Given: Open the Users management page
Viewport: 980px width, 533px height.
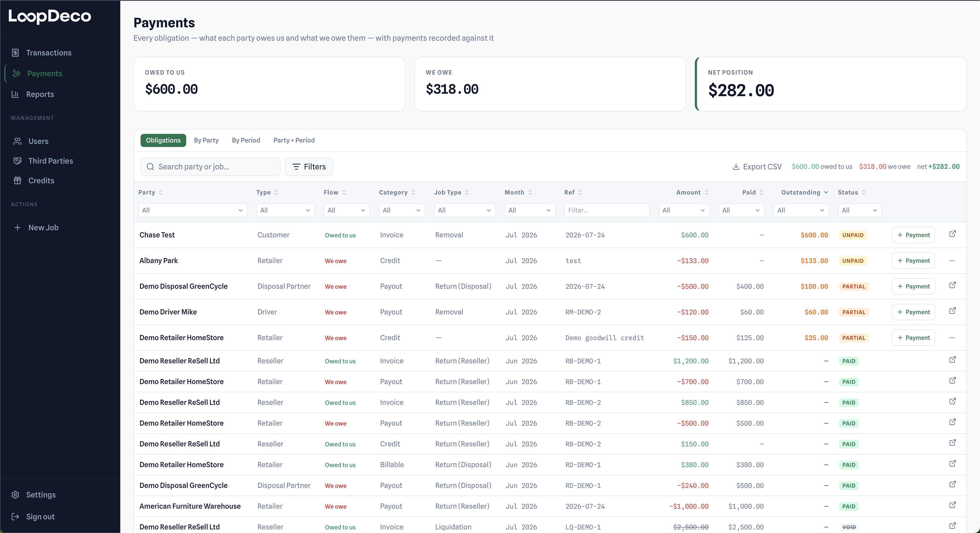Looking at the screenshot, I should pos(39,142).
